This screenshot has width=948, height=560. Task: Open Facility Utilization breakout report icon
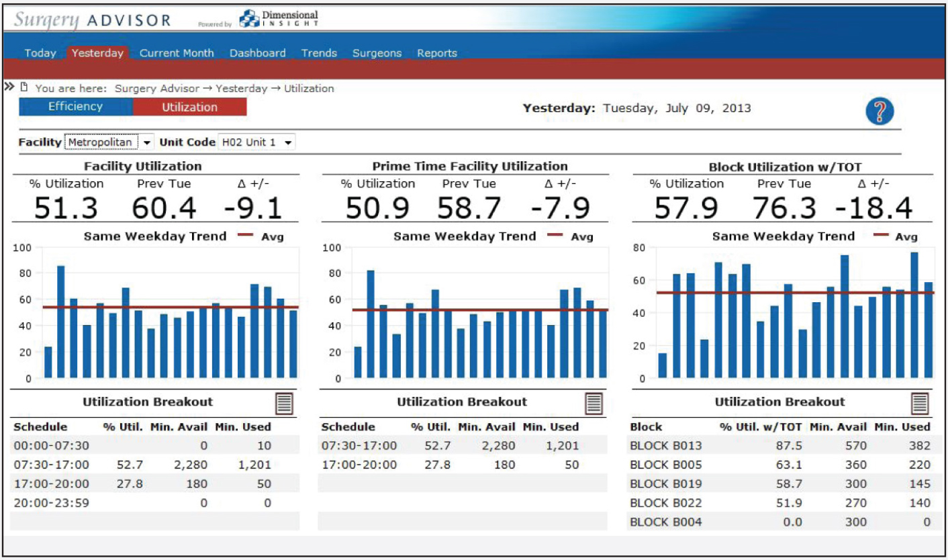click(285, 403)
